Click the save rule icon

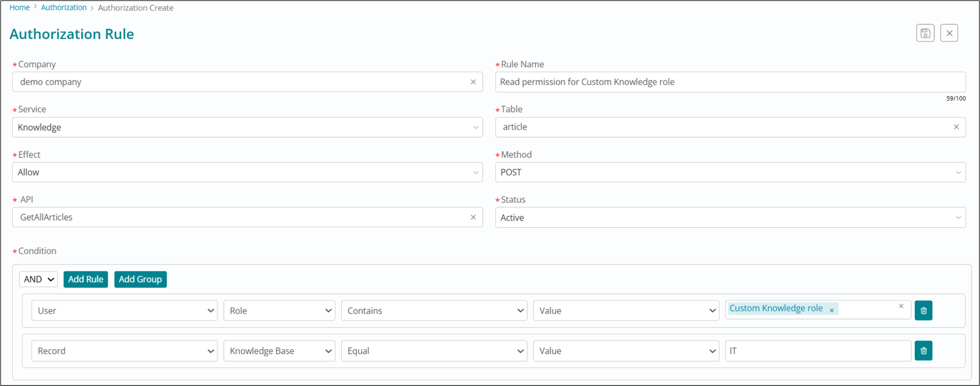pos(925,33)
